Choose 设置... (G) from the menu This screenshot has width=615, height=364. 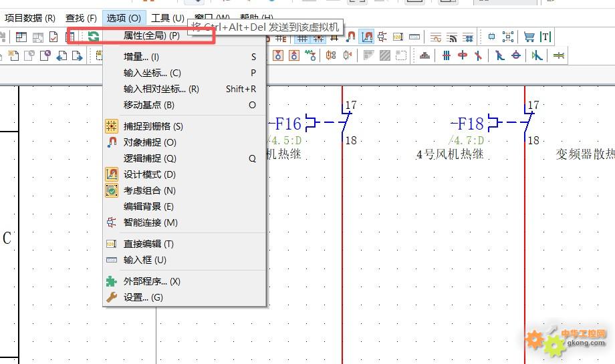143,297
